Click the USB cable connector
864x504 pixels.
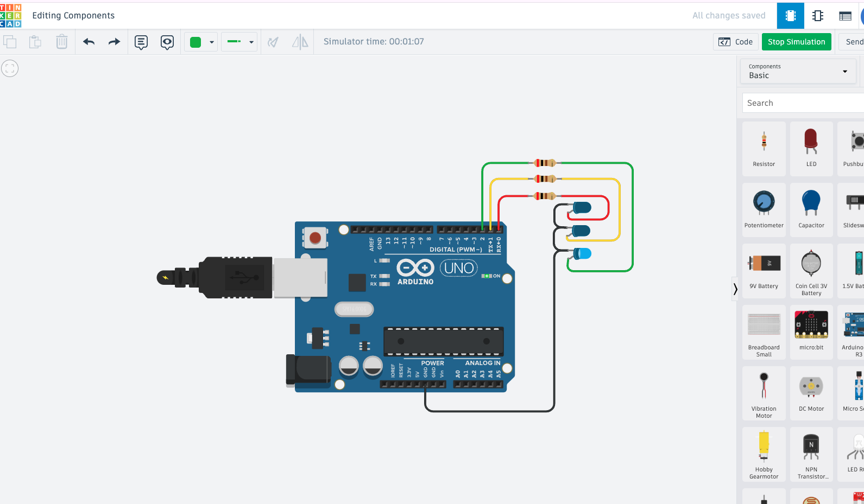pyautogui.click(x=242, y=278)
